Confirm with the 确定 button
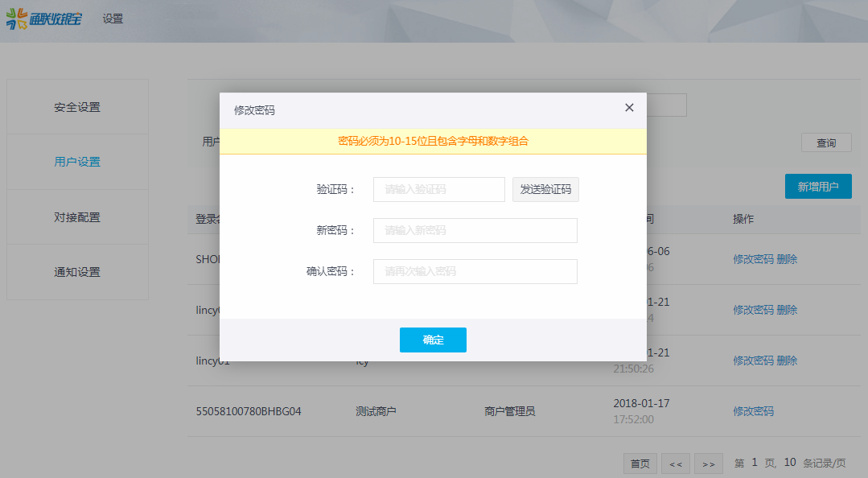This screenshot has width=868, height=478. point(433,340)
